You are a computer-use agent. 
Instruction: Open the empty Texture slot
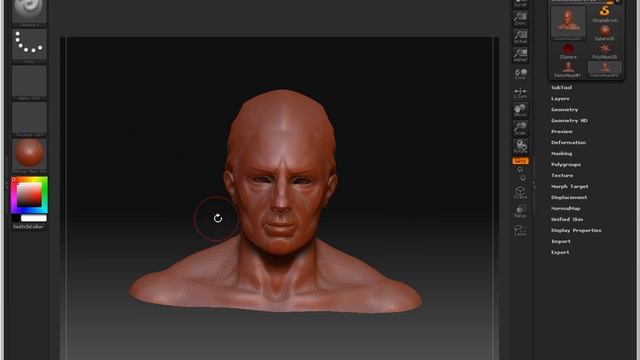[29, 119]
